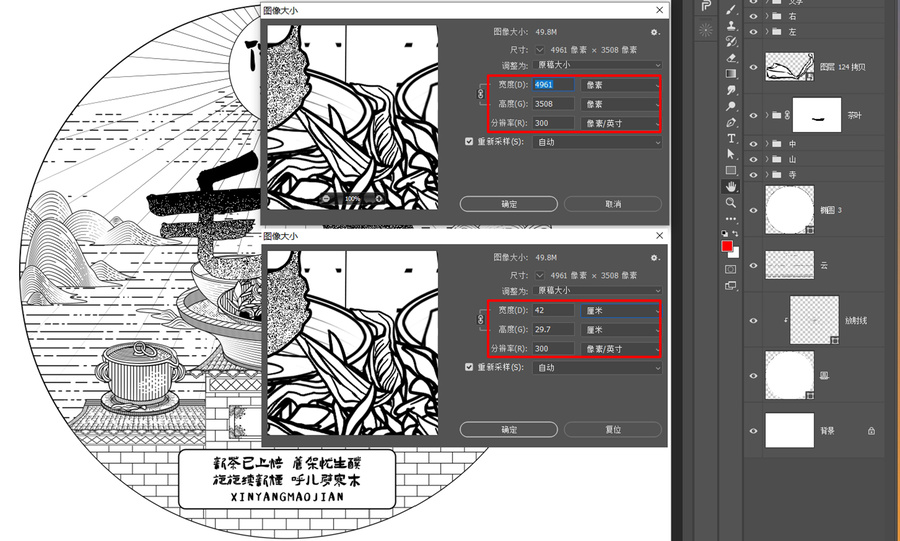900x541 pixels.
Task: Toggle chain link constraint in lower dialog
Action: (x=481, y=320)
